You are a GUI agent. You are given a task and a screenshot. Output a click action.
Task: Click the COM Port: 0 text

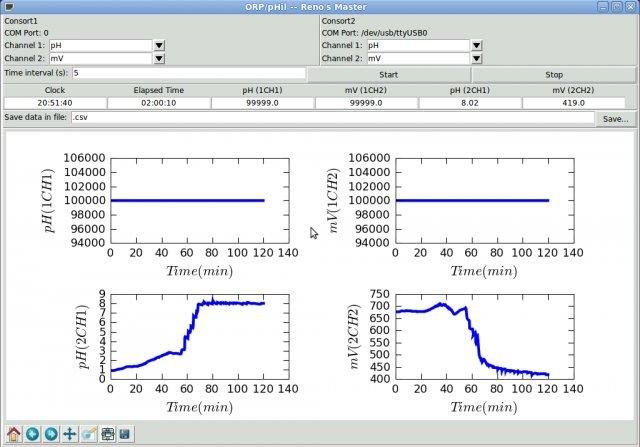pyautogui.click(x=26, y=33)
